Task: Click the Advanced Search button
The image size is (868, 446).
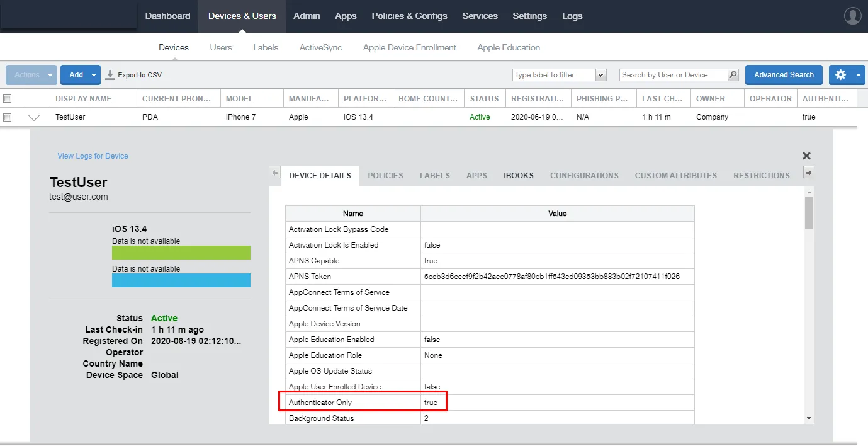Action: click(784, 75)
